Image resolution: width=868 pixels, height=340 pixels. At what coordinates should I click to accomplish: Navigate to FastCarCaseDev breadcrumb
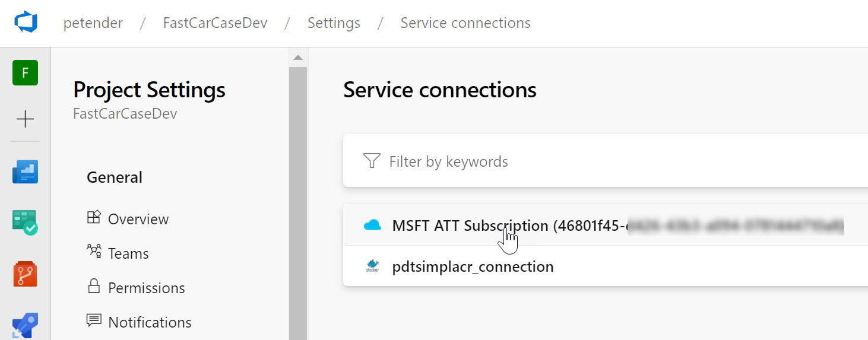click(215, 23)
